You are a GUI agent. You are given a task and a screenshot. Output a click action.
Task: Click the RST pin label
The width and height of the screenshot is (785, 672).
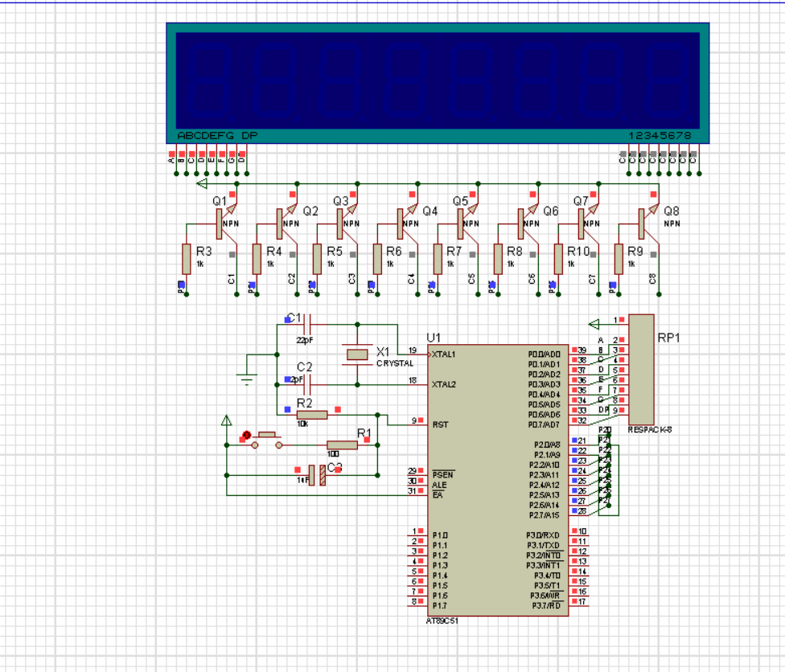[440, 424]
